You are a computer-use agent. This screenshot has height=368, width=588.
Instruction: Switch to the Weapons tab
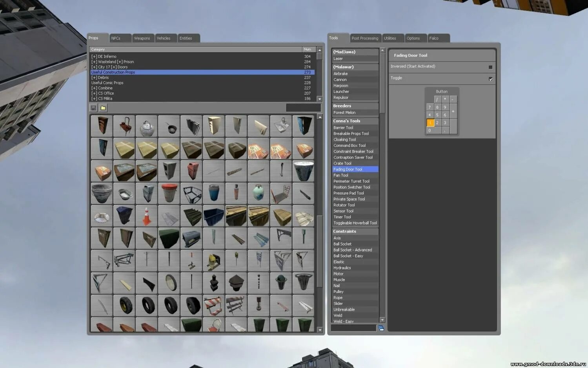coord(143,38)
